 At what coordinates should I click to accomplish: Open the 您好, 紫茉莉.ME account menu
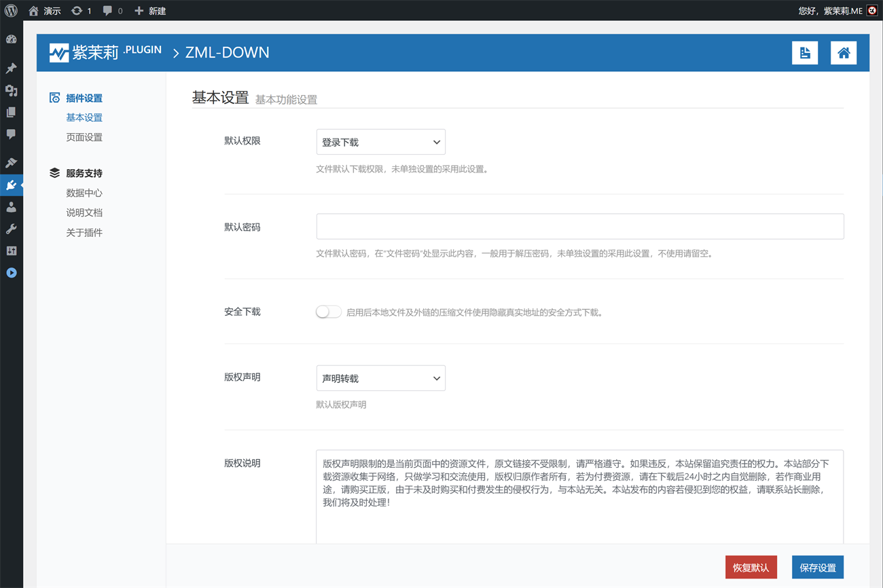pyautogui.click(x=837, y=11)
